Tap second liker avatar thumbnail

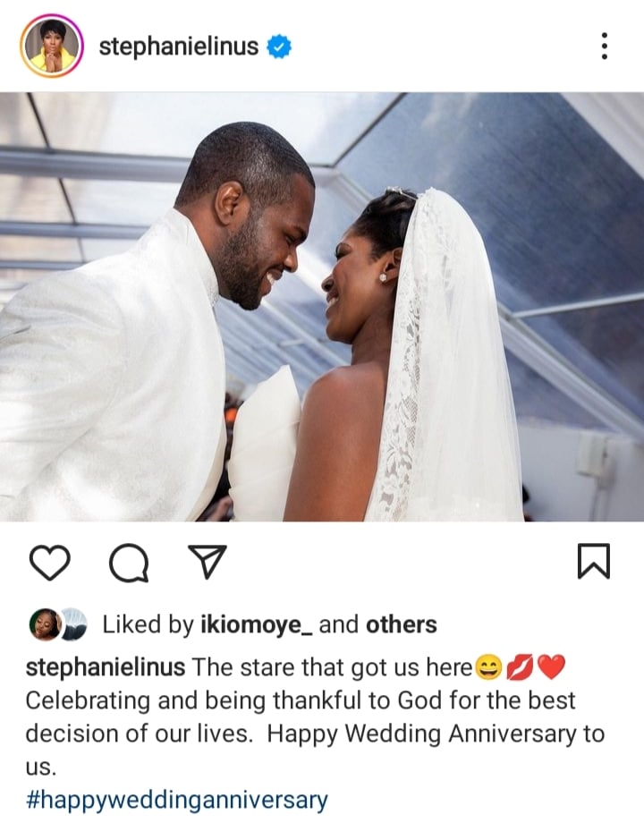pos(73,624)
